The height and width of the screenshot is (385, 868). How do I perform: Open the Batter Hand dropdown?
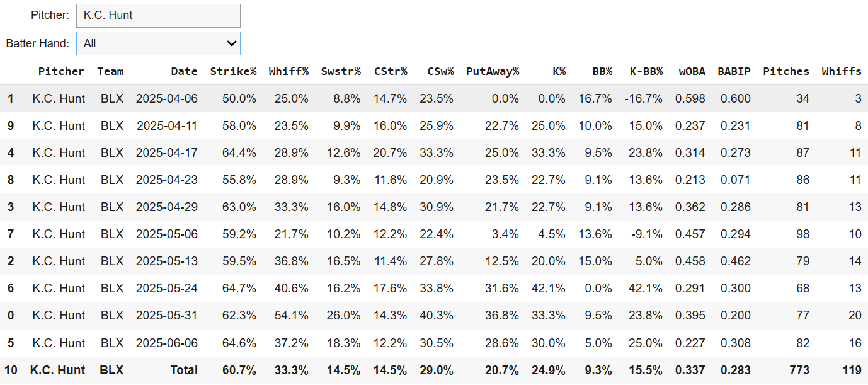click(158, 43)
